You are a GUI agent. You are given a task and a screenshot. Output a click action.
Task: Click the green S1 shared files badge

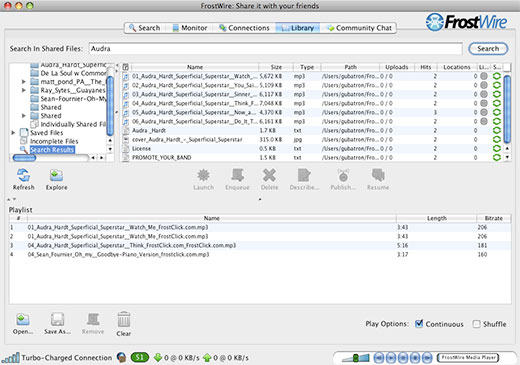click(140, 358)
